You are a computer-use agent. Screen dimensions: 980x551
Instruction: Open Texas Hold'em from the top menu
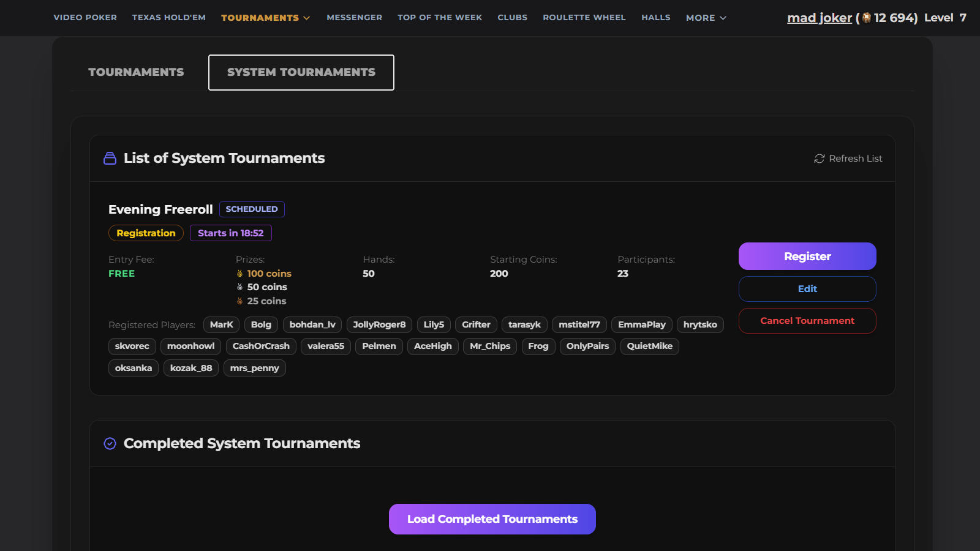pyautogui.click(x=169, y=18)
